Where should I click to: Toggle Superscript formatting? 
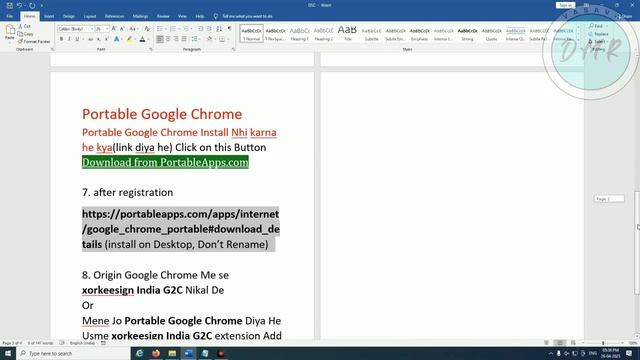pyautogui.click(x=106, y=39)
